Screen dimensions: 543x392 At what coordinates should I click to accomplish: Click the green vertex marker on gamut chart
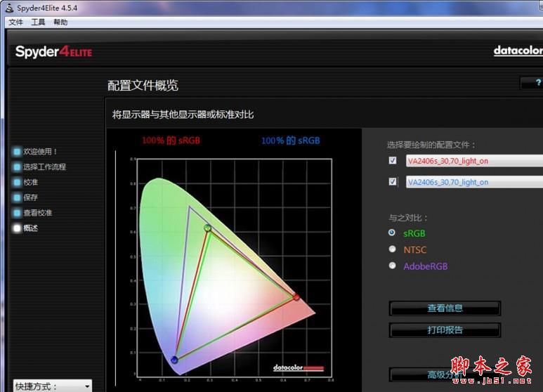pyautogui.click(x=207, y=228)
